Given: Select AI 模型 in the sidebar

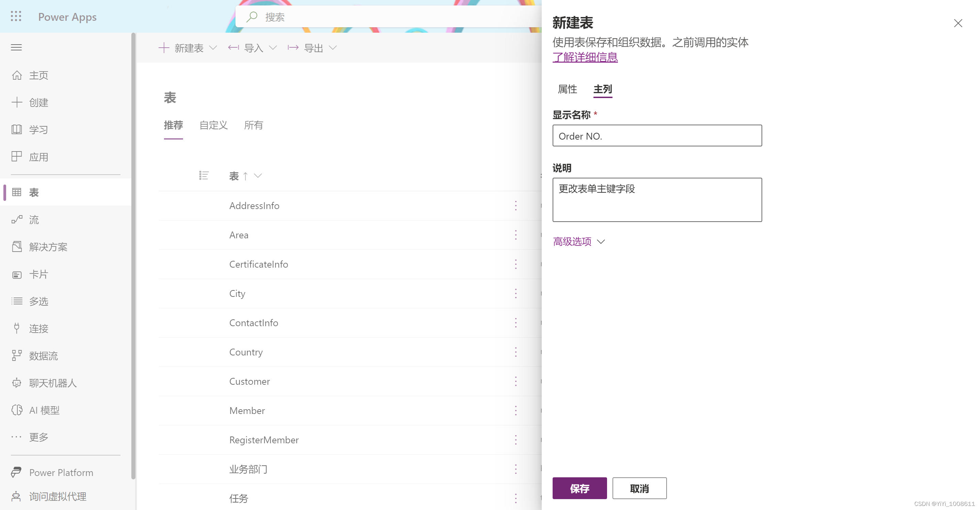Looking at the screenshot, I should pyautogui.click(x=44, y=410).
